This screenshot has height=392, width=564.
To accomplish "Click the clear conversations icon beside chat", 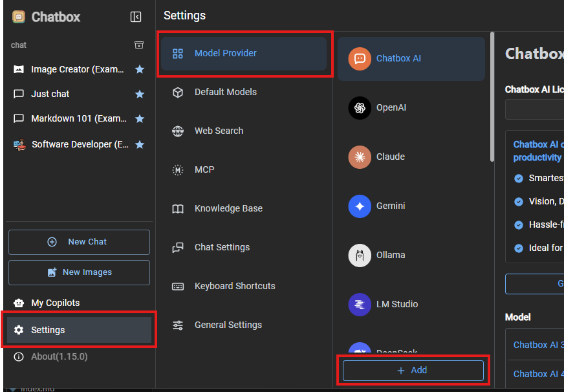I will 139,45.
